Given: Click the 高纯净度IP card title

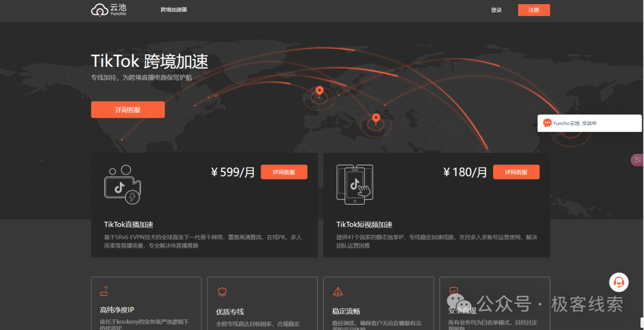Looking at the screenshot, I should point(117,310).
